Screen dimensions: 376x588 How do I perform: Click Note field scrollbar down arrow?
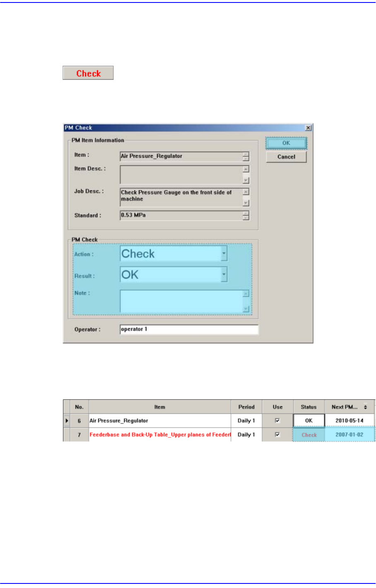(x=246, y=309)
